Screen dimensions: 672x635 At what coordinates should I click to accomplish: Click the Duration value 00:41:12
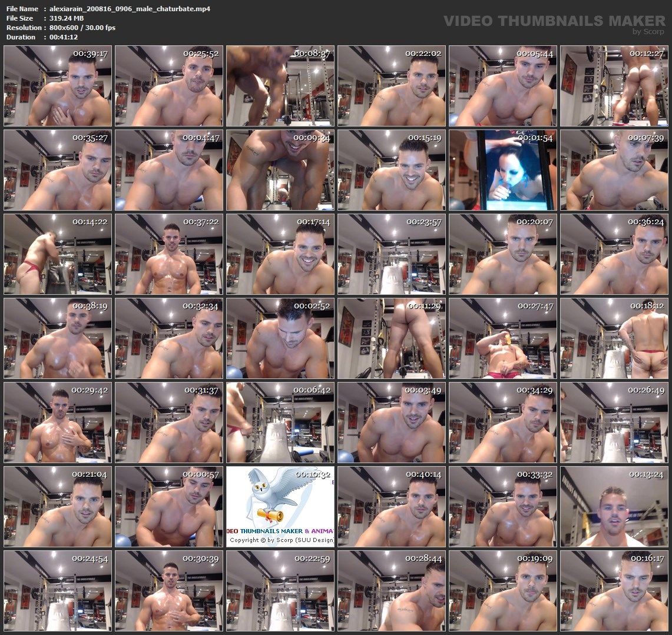tap(64, 37)
